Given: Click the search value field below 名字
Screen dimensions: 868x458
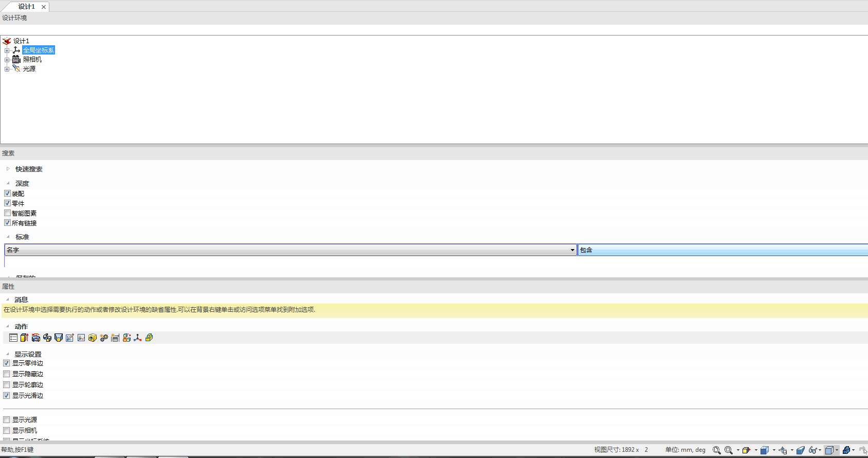Looking at the screenshot, I should 436,261.
